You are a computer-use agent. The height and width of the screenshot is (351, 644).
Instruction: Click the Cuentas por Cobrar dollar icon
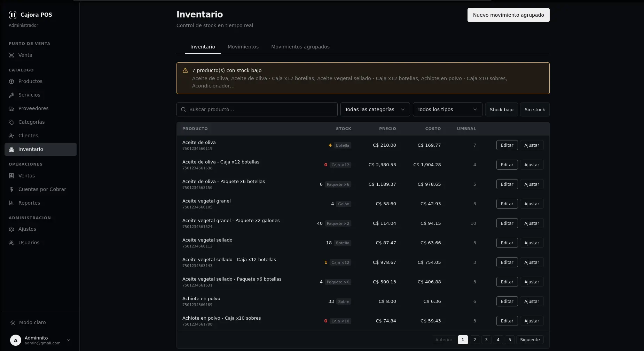(11, 189)
